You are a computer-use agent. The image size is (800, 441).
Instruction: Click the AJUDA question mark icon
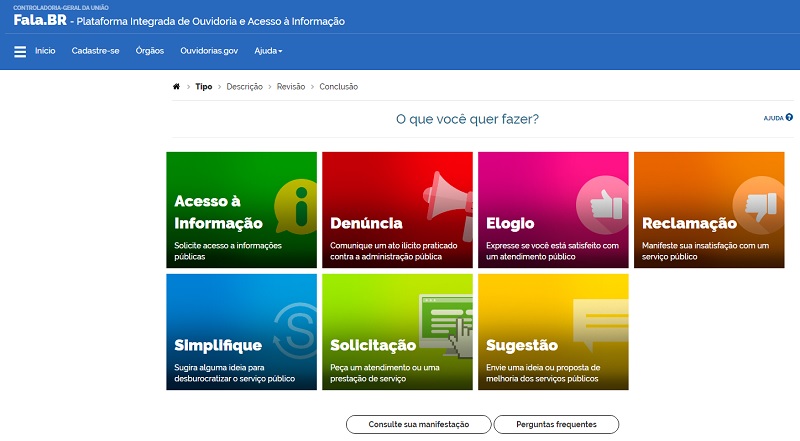[789, 117]
